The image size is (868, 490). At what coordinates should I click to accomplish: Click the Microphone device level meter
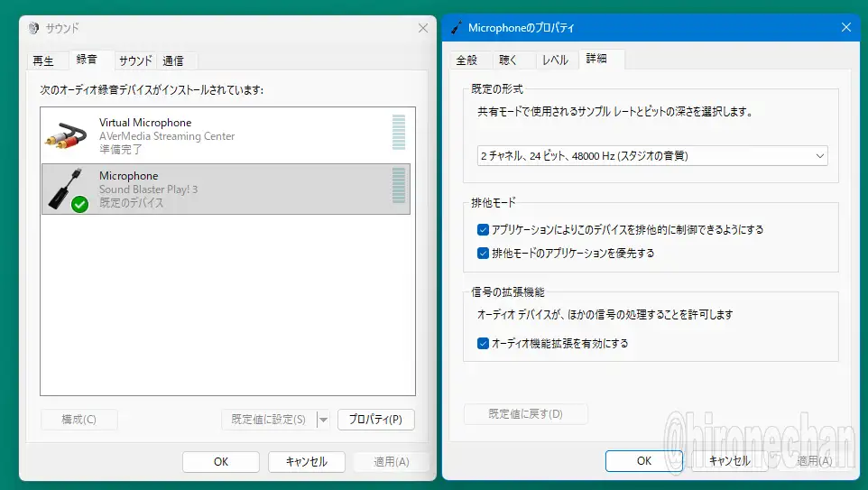tap(399, 185)
